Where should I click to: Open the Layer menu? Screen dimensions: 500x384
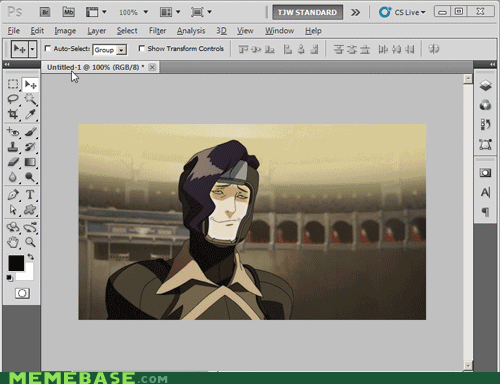click(x=96, y=31)
